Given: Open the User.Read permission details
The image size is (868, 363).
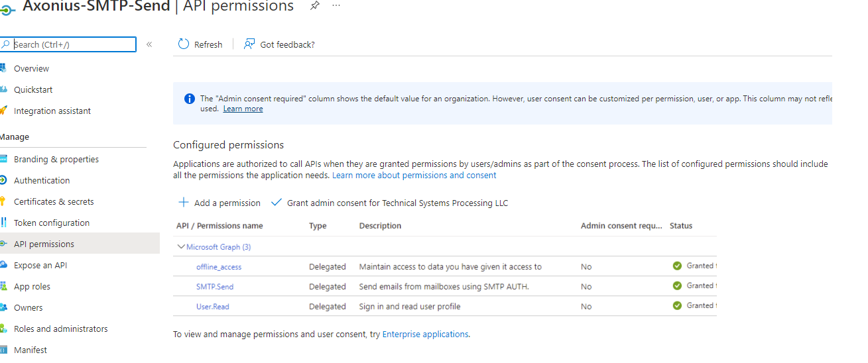Looking at the screenshot, I should click(x=213, y=307).
